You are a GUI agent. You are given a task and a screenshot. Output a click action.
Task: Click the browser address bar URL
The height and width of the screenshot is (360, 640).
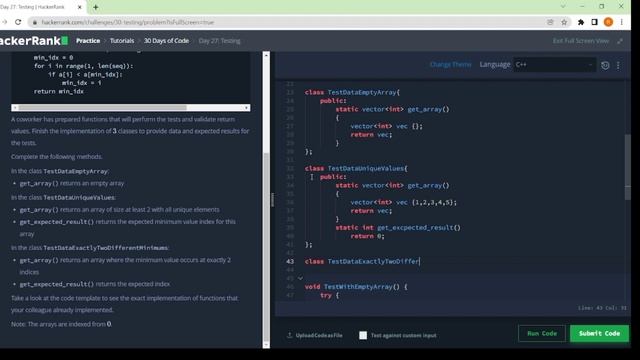tap(128, 22)
